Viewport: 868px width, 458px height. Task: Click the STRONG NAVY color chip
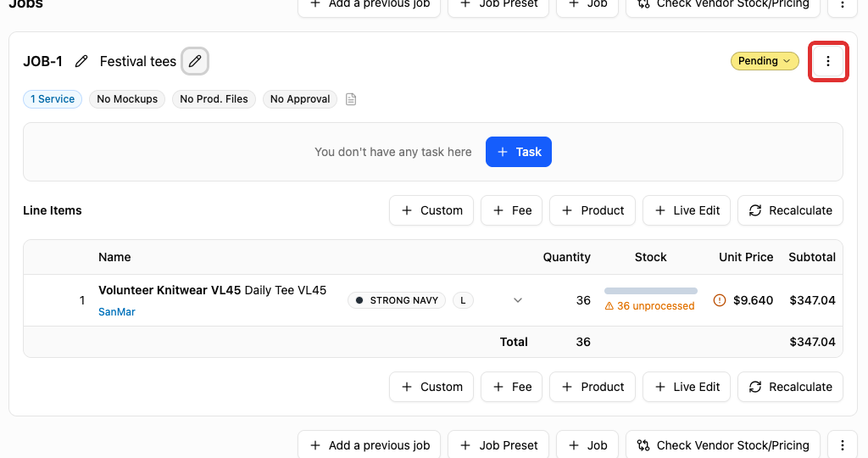[x=397, y=300]
